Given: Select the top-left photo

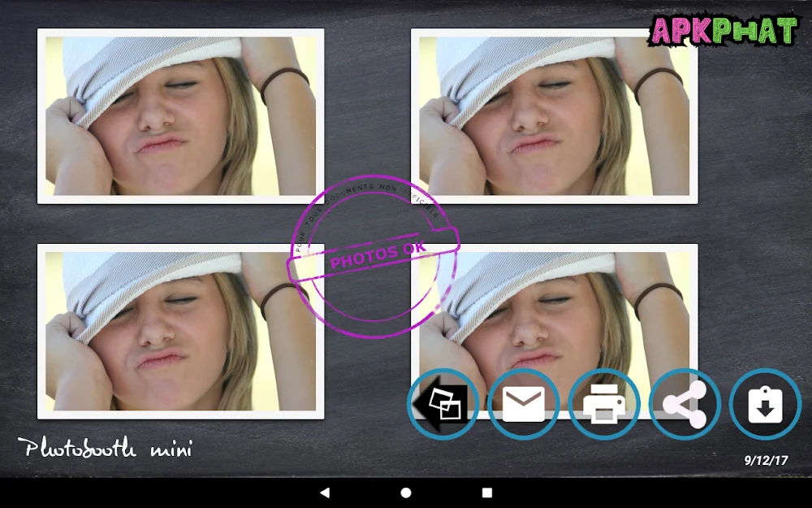Looking at the screenshot, I should pos(180,116).
